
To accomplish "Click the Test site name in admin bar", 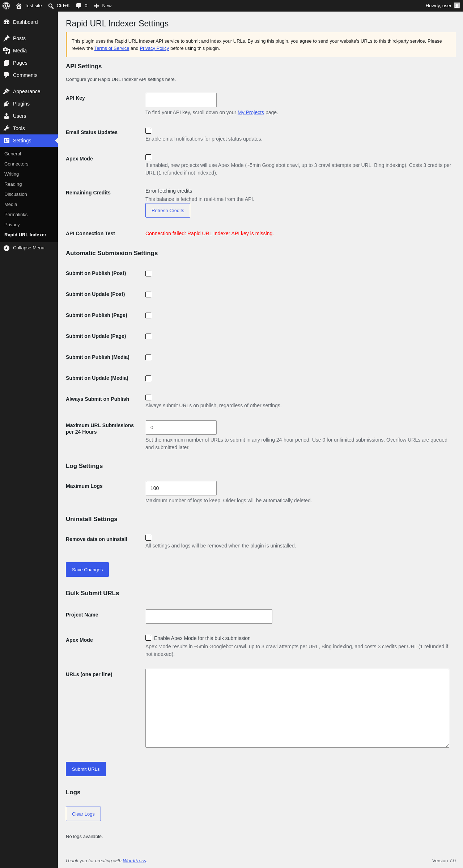I will click(x=33, y=6).
